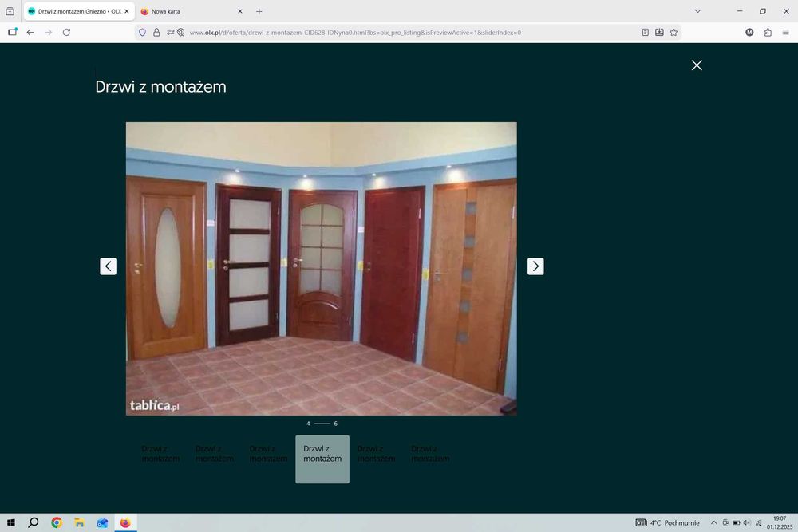798x532 pixels.
Task: Focus the olx.pl address bar URL
Action: point(355,33)
